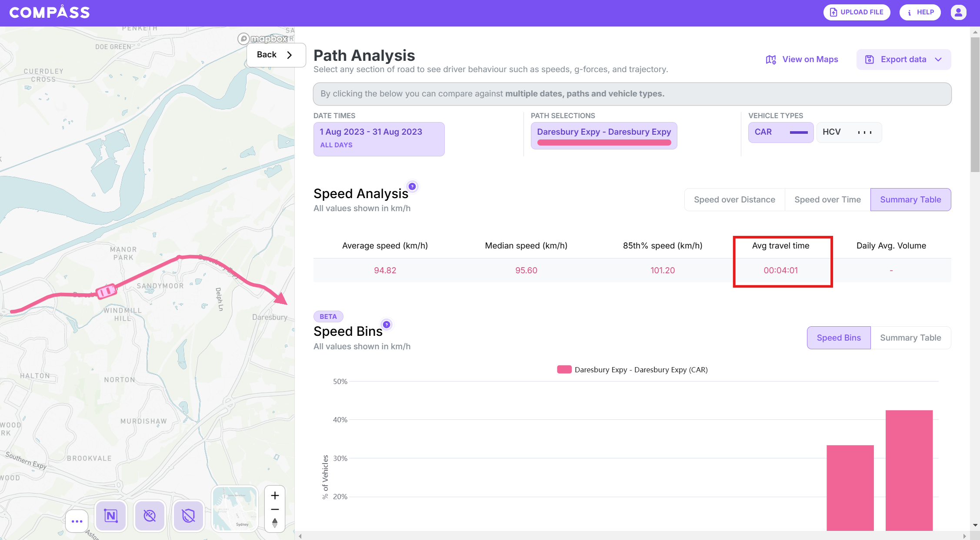The image size is (980, 540).
Task: Click the shorter pink bar in chart
Action: coord(850,487)
